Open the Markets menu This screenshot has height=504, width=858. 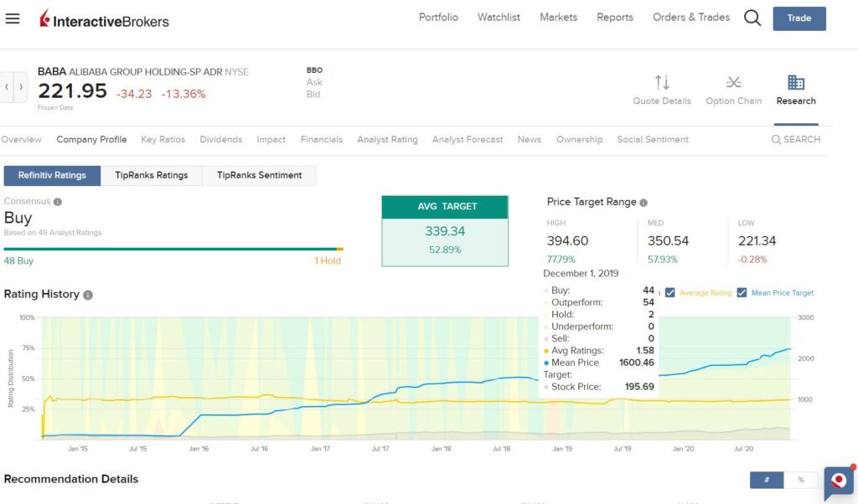coord(558,17)
